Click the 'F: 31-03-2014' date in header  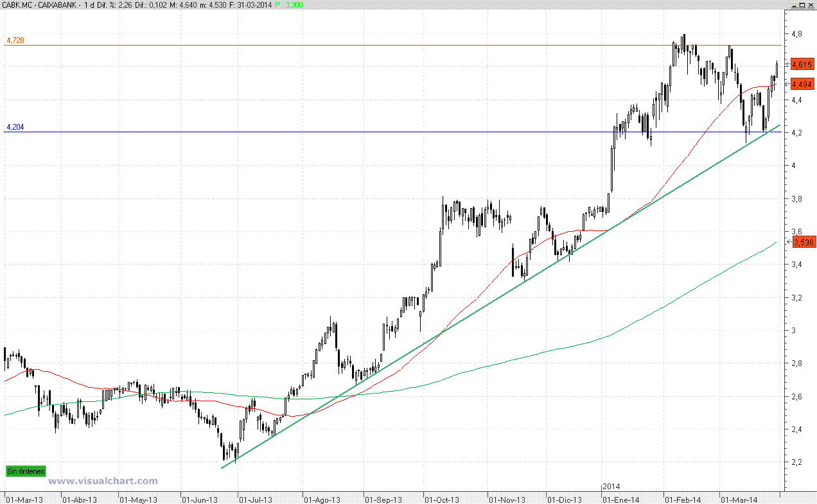pyautogui.click(x=250, y=5)
